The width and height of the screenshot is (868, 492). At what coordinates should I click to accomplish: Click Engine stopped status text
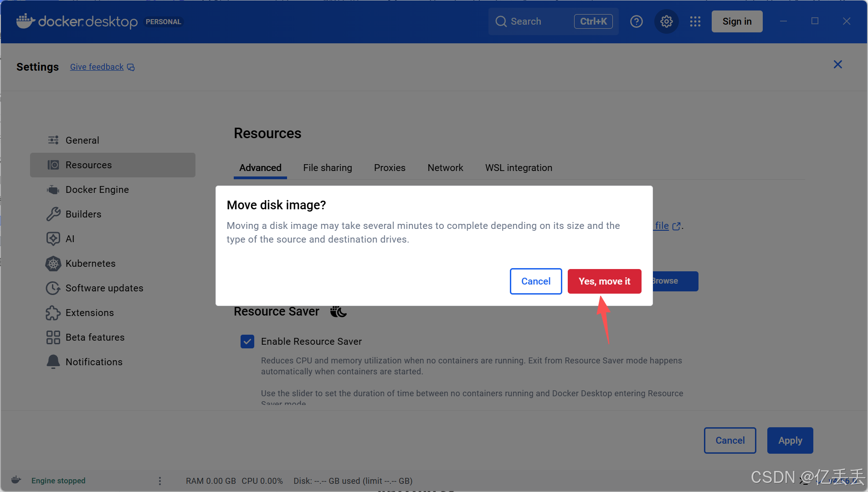click(58, 481)
